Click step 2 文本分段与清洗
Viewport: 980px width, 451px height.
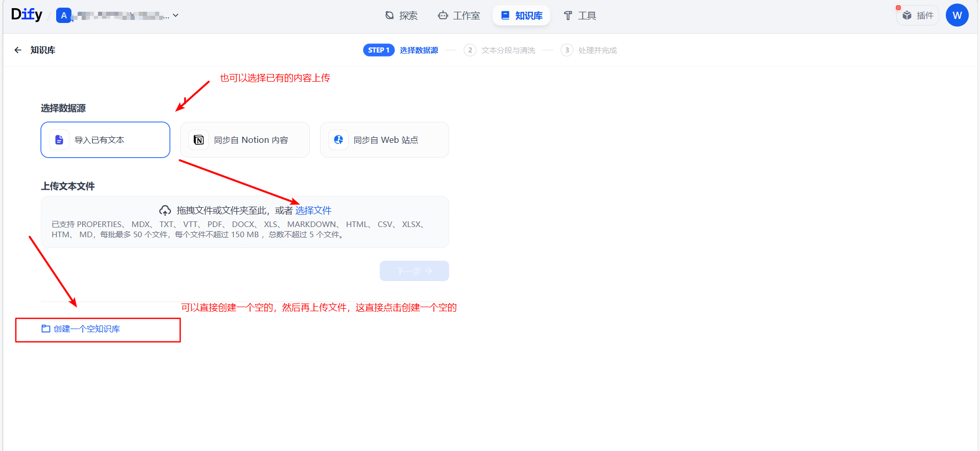click(x=500, y=50)
